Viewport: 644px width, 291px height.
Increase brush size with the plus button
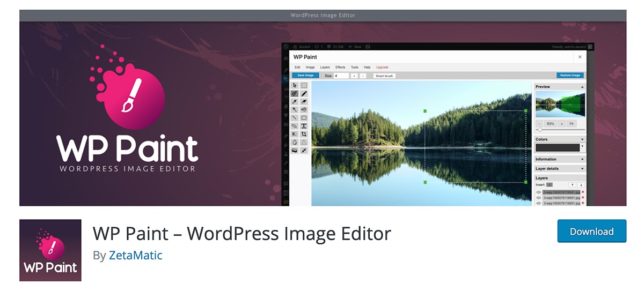(x=354, y=76)
